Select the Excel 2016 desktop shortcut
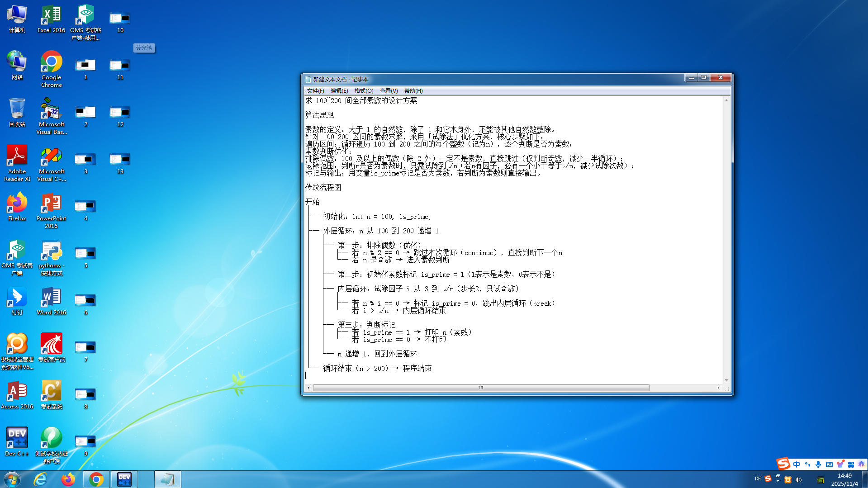The image size is (868, 488). pos(51,19)
